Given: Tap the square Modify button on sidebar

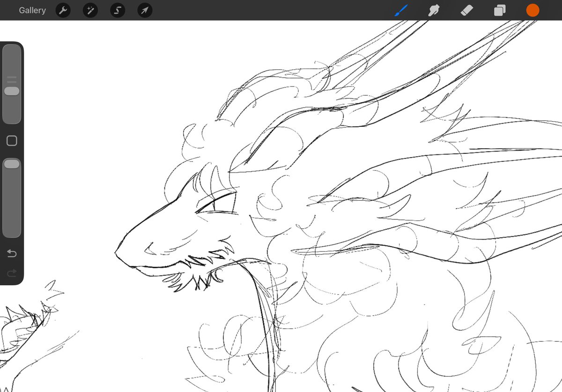Looking at the screenshot, I should (12, 141).
